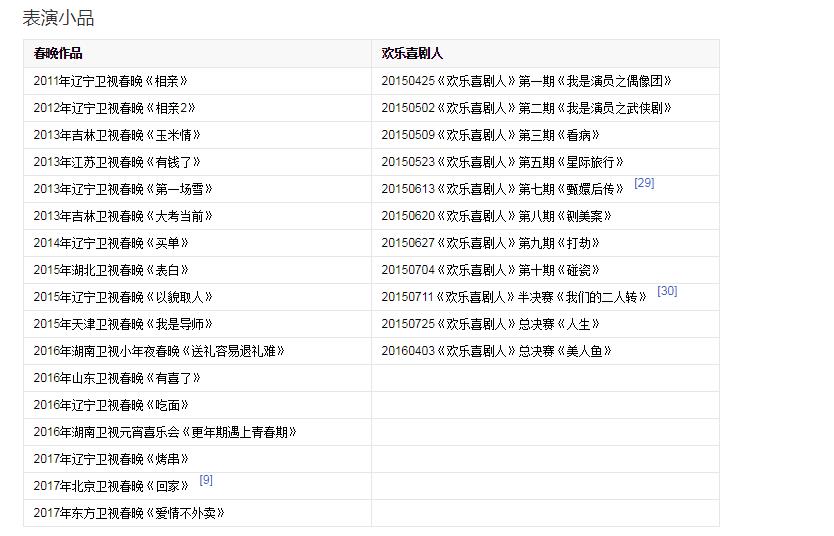
Task: Select the 2015年湖北卫视春晚《表白》 row
Action: pyautogui.click(x=111, y=270)
